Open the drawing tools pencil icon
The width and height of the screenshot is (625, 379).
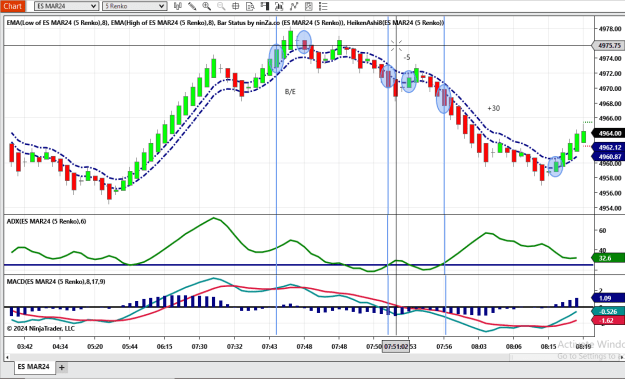(192, 6)
